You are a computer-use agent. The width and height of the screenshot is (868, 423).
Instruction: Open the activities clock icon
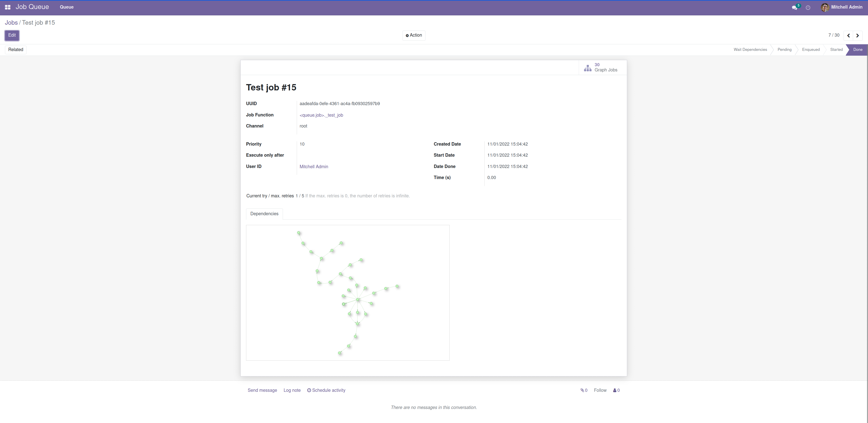click(x=808, y=7)
